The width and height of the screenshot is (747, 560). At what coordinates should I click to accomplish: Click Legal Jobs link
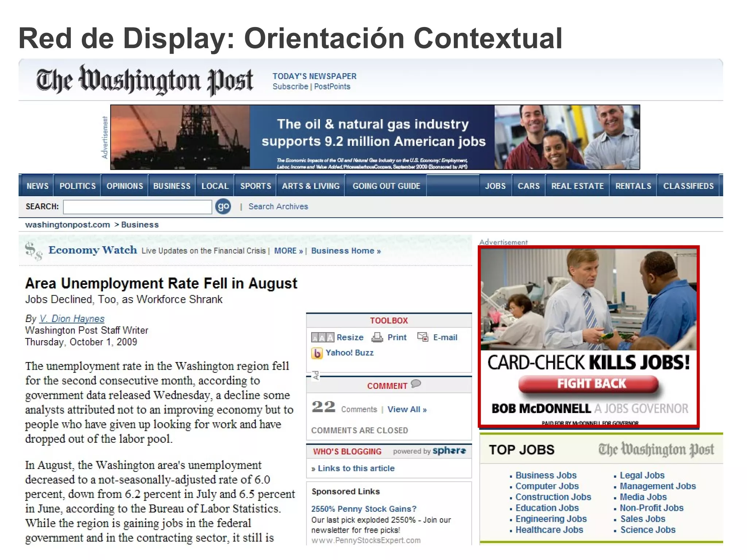642,475
